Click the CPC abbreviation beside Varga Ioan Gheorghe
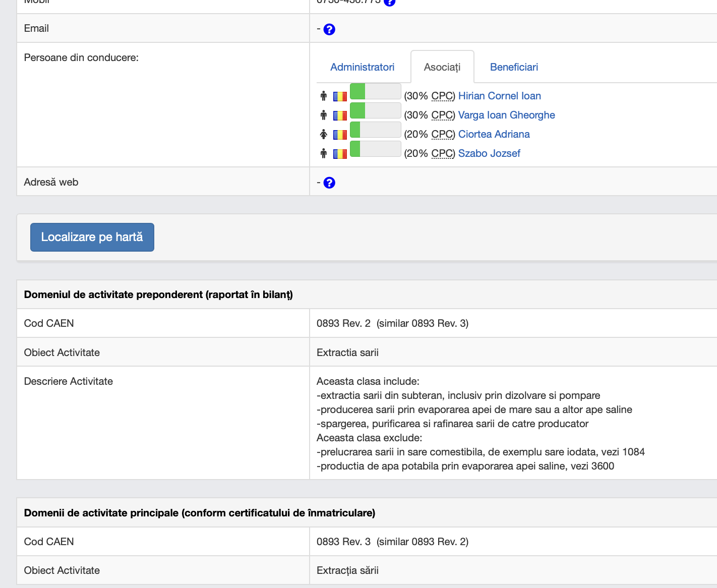Screen dimensions: 717x588 coord(442,115)
